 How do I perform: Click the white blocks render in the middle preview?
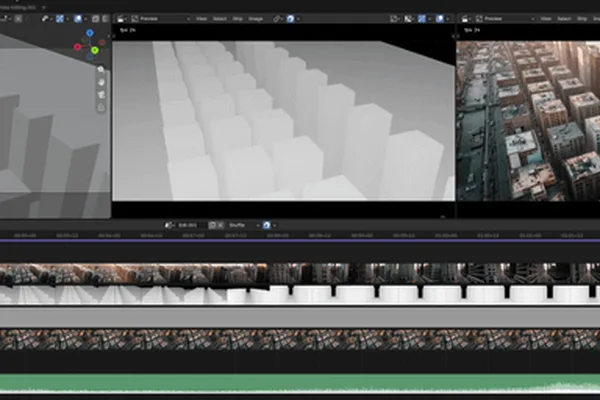pos(284,121)
